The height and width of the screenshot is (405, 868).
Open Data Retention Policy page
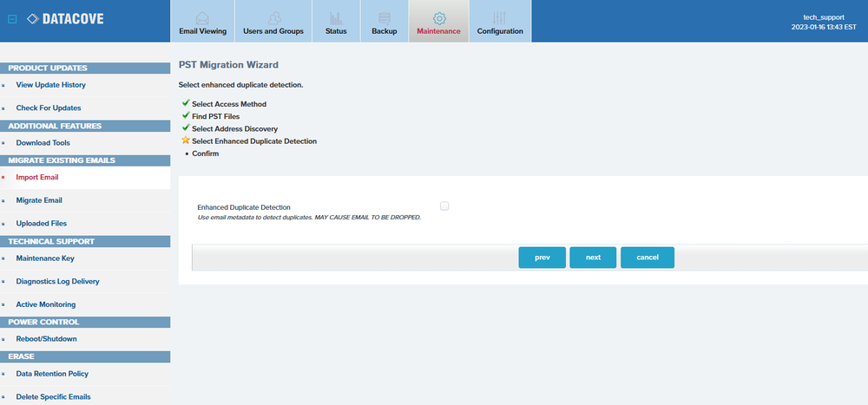(x=52, y=374)
